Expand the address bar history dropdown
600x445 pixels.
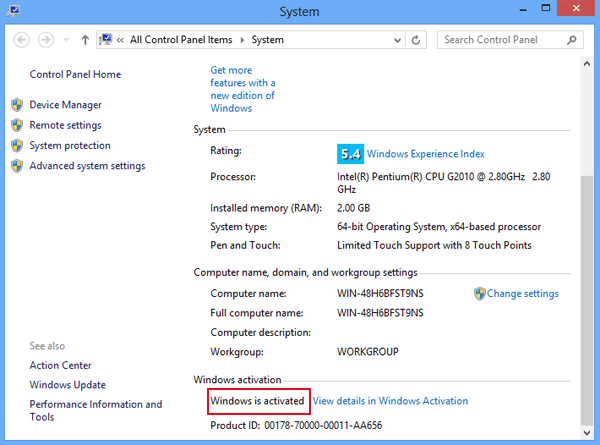(398, 40)
